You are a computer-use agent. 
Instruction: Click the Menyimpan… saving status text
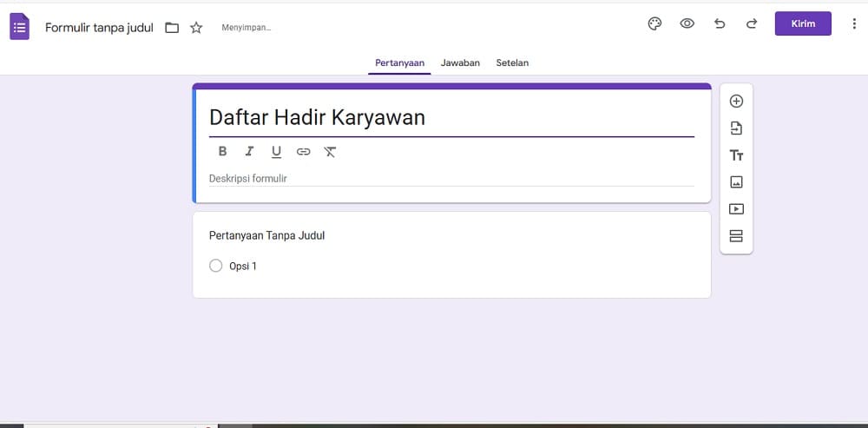(247, 28)
